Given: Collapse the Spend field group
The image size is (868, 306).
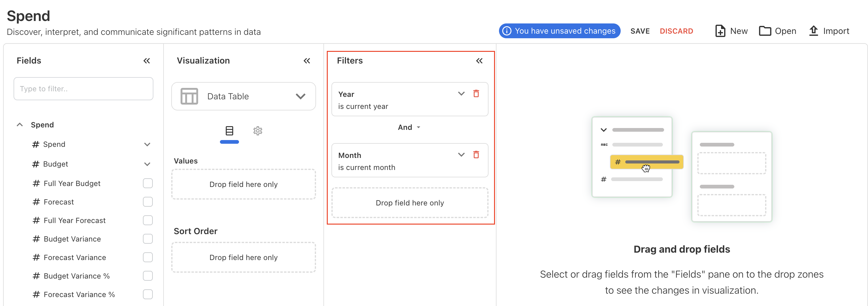Looking at the screenshot, I should [20, 125].
